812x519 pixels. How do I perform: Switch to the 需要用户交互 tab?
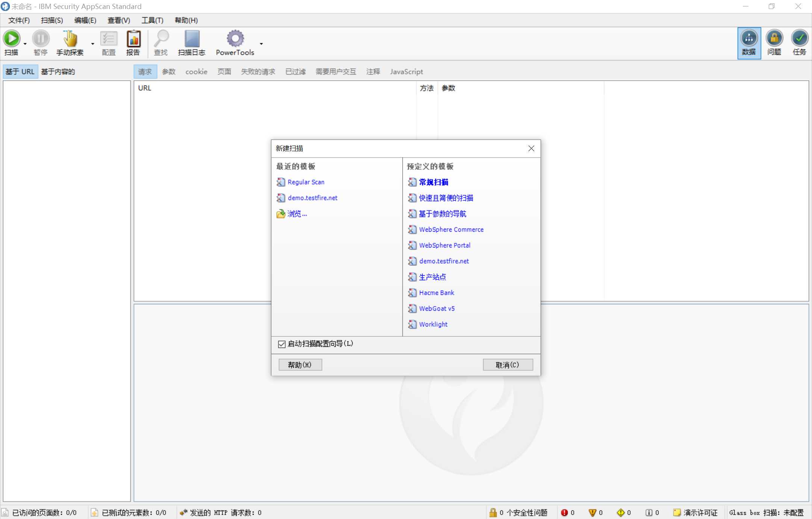click(336, 71)
